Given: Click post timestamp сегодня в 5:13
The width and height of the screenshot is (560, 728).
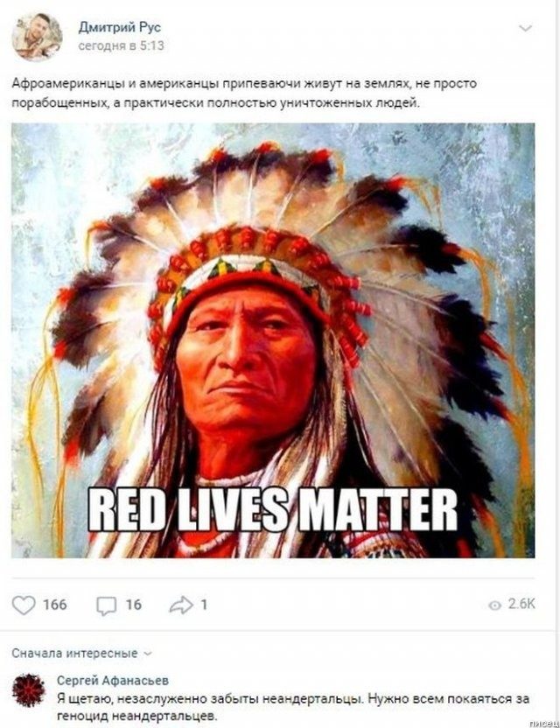Looking at the screenshot, I should click(x=122, y=46).
